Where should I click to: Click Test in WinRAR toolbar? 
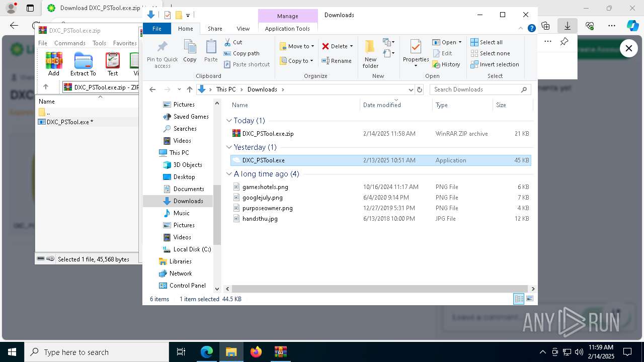113,64
